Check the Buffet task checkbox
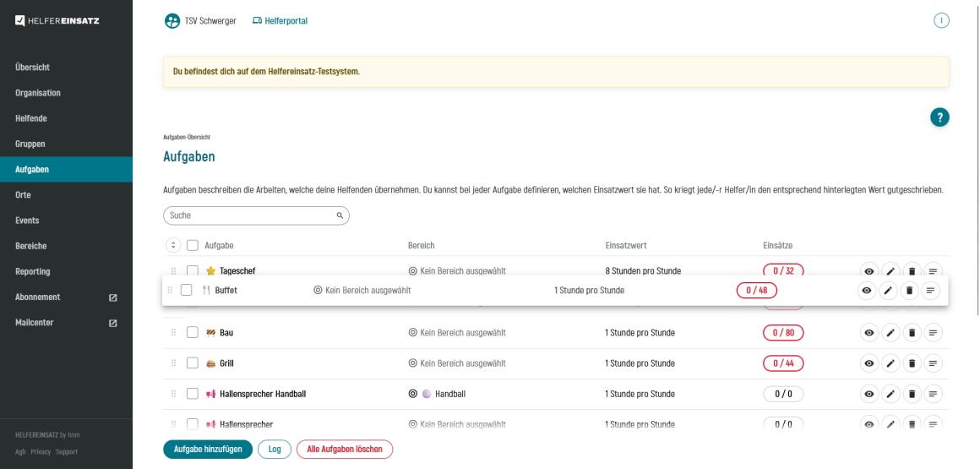 pyautogui.click(x=187, y=291)
